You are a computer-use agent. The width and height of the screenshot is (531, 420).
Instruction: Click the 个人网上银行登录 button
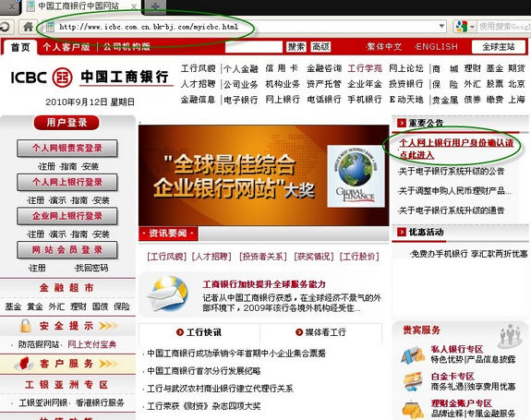[x=67, y=183]
